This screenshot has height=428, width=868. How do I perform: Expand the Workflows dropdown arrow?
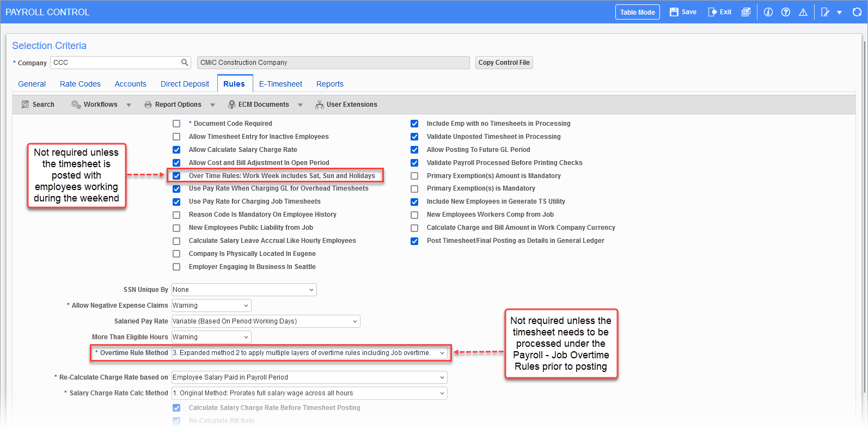pos(129,105)
